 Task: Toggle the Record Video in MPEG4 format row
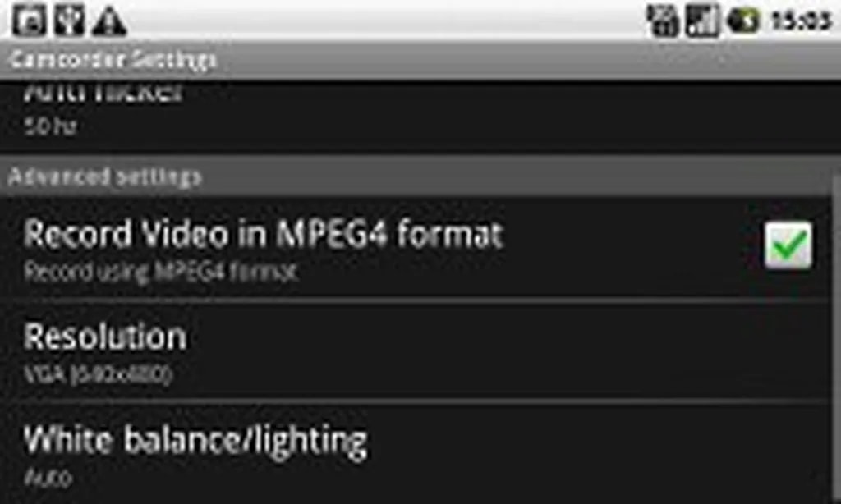(416, 249)
